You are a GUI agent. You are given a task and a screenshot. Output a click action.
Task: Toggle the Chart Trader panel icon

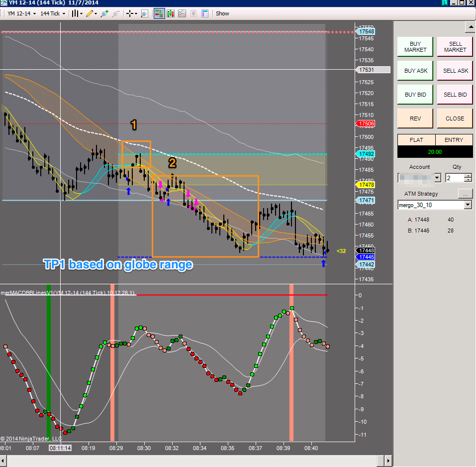pos(159,13)
